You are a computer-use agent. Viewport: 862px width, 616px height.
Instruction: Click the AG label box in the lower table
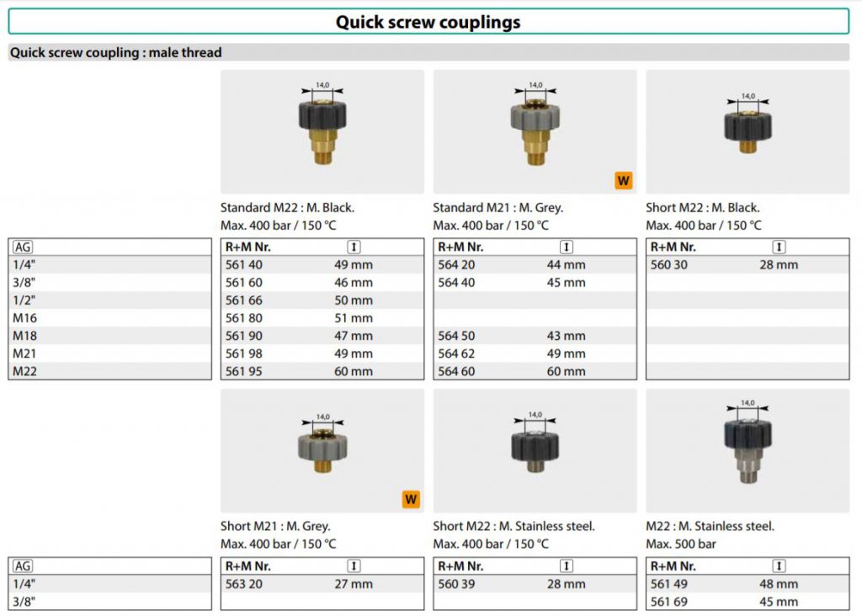click(x=23, y=566)
